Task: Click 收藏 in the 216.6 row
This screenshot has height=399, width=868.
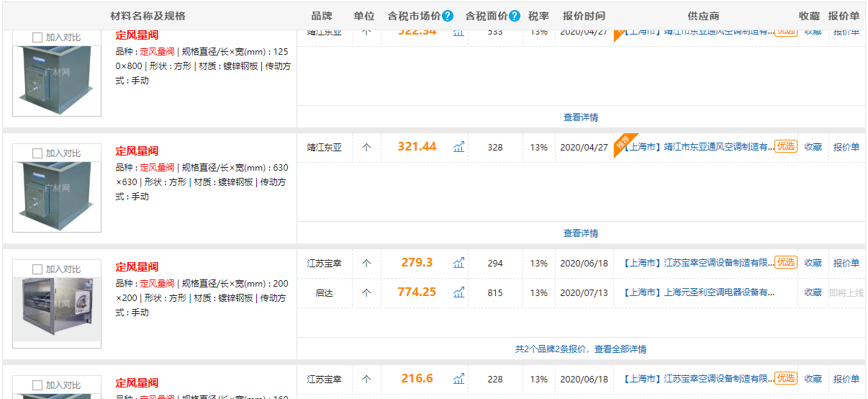Action: [813, 379]
